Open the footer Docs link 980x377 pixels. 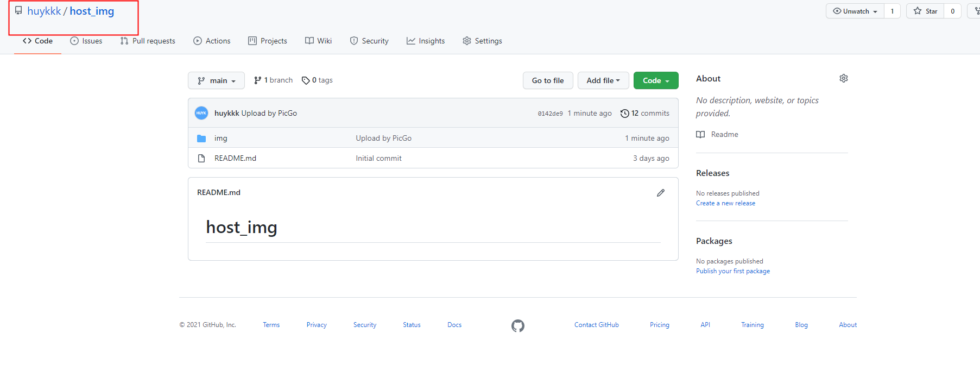pos(454,325)
